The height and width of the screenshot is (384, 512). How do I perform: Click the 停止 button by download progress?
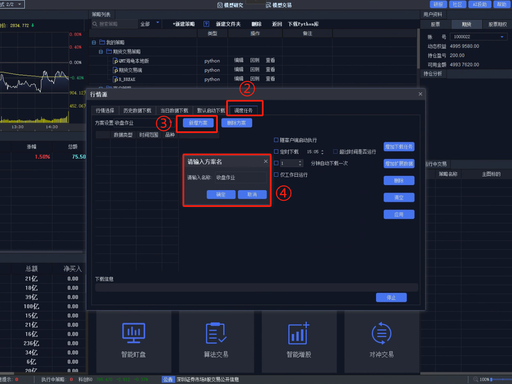point(391,297)
